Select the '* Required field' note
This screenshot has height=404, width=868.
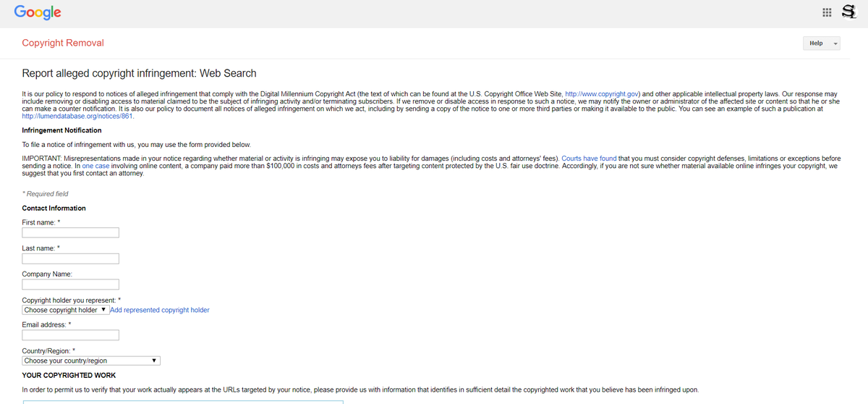point(46,194)
